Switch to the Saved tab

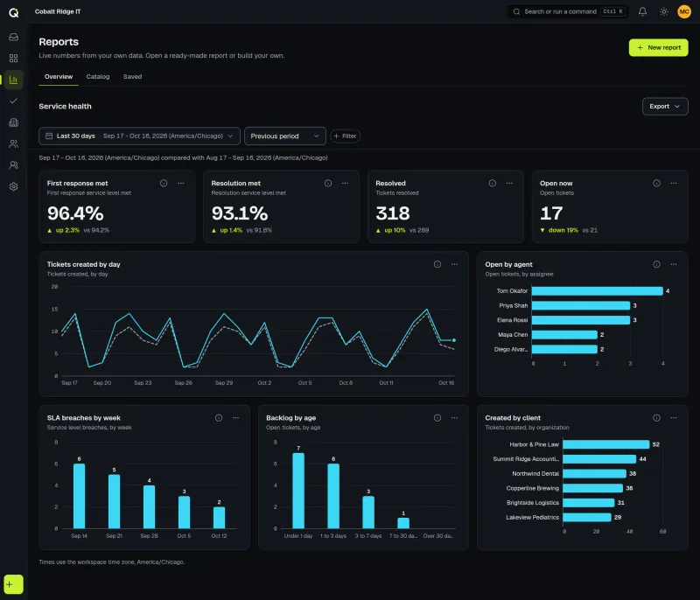(133, 77)
